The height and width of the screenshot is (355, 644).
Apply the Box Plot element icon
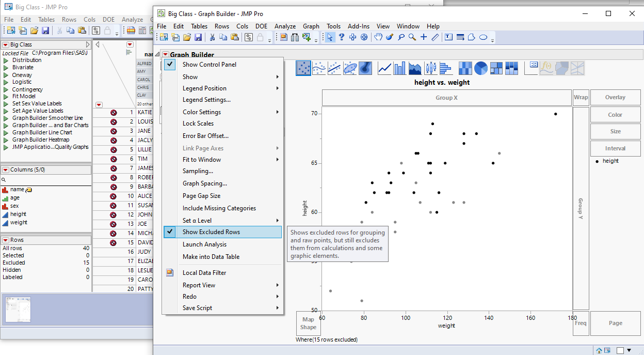[430, 68]
